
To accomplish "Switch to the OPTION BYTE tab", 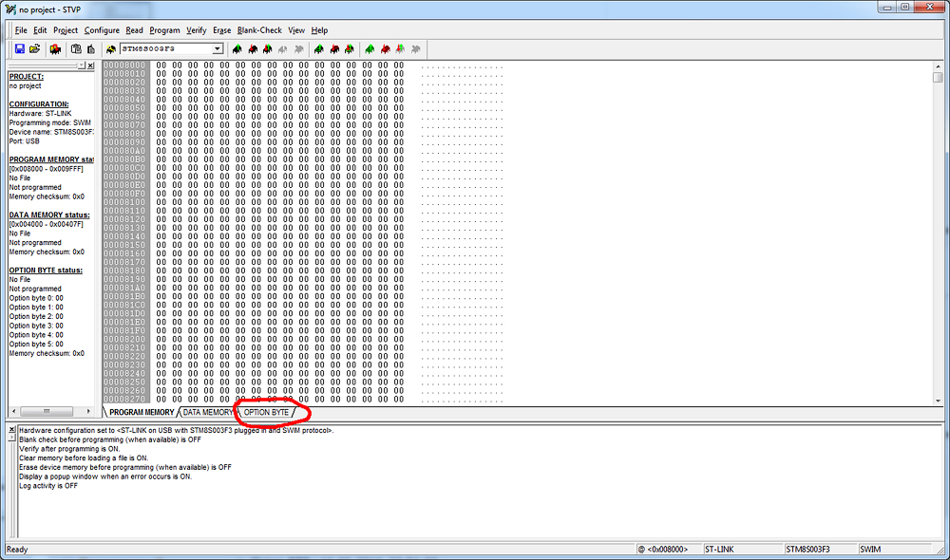I will 267,413.
